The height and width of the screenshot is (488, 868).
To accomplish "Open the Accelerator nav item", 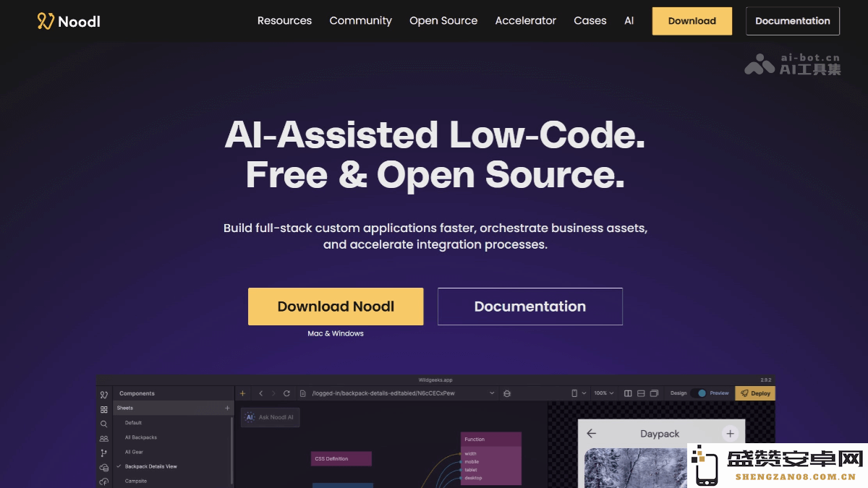I will (526, 21).
